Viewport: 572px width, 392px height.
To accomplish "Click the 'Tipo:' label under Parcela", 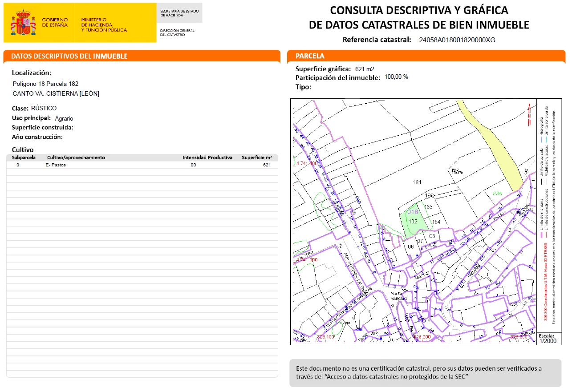I will point(303,87).
